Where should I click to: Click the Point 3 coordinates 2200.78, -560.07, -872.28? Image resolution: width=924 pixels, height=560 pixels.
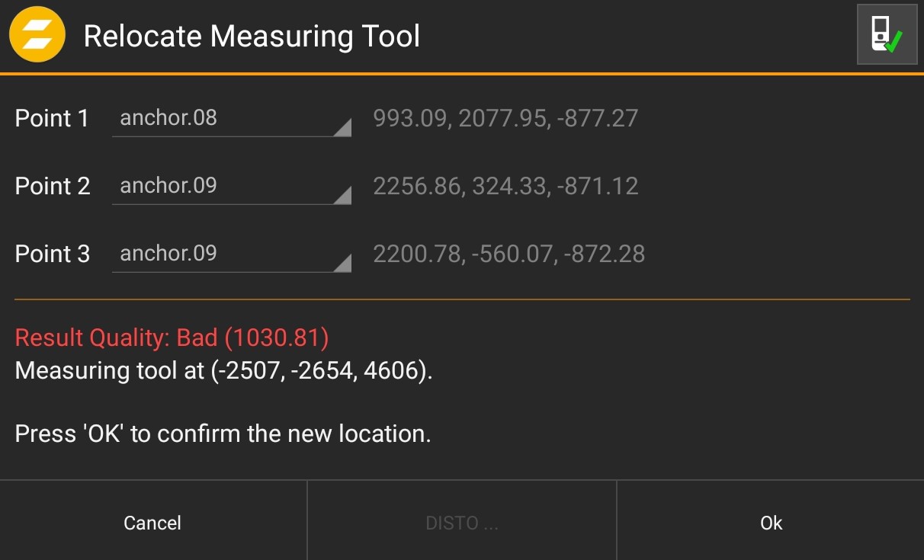(509, 254)
